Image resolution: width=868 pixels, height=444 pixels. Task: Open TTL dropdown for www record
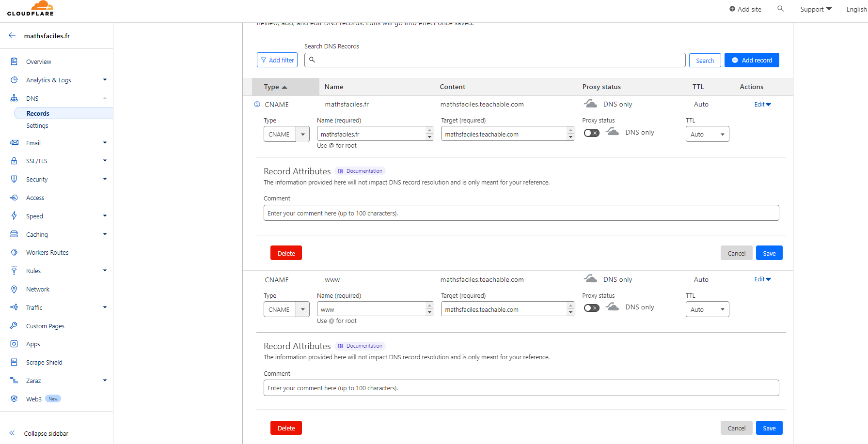click(x=707, y=309)
